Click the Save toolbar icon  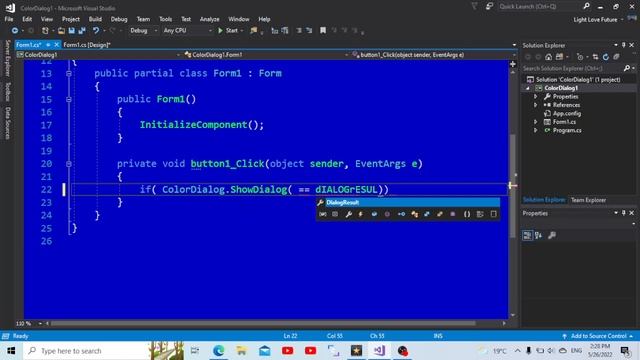[x=72, y=31]
